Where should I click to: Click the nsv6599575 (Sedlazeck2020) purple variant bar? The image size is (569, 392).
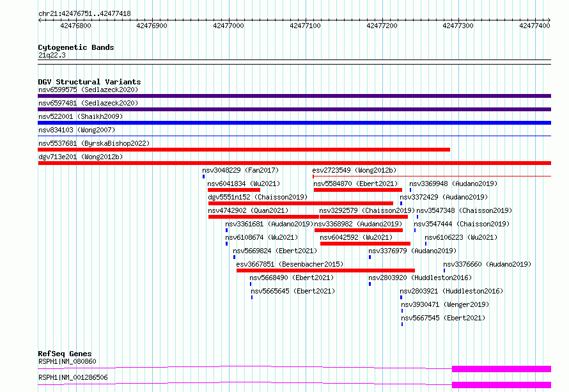pyautogui.click(x=294, y=96)
